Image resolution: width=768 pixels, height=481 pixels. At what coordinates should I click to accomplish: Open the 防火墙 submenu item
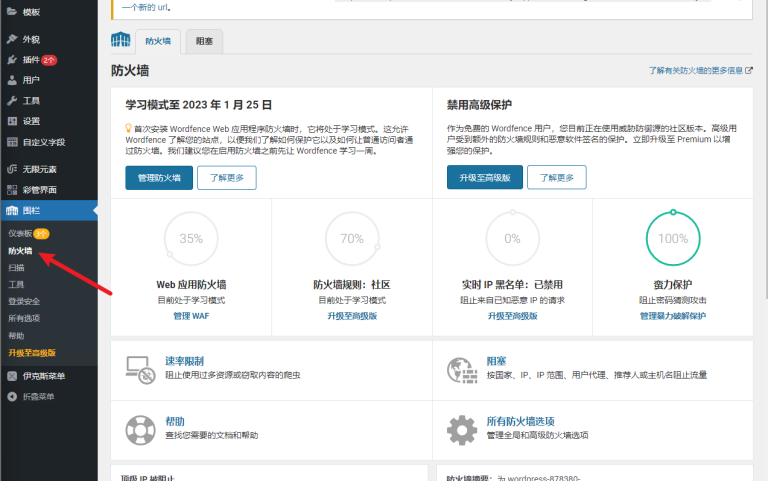(20, 251)
